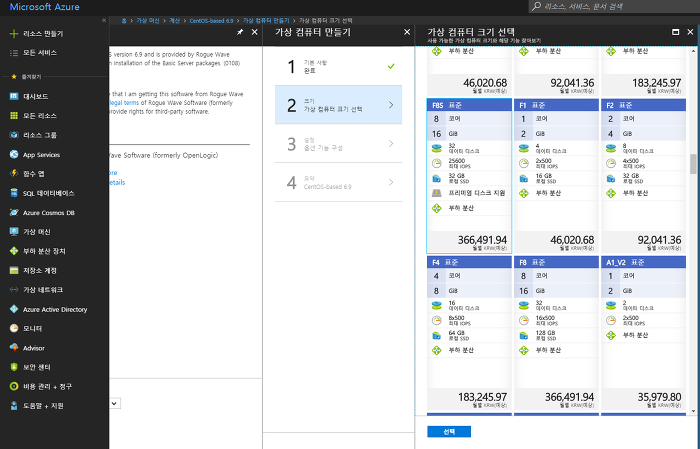
Task: Maximize the 가상 컴퓨터 크기 선택 blade
Action: point(675,32)
